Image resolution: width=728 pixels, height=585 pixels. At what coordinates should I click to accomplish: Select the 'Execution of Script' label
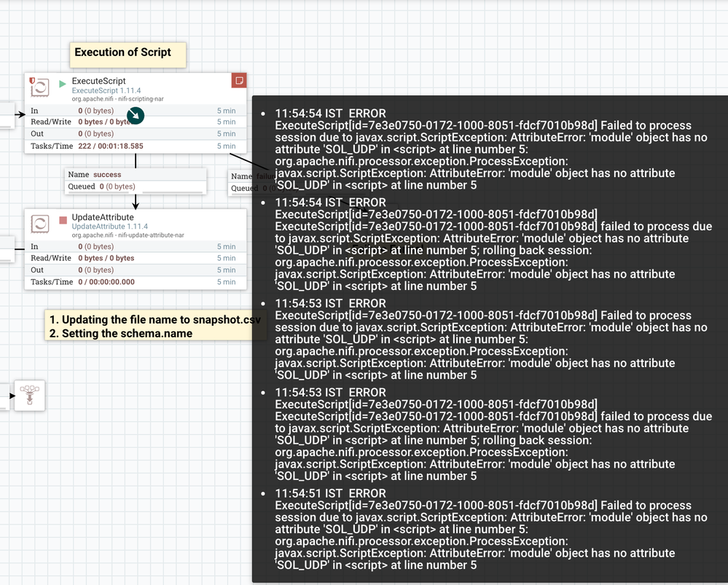tap(128, 55)
